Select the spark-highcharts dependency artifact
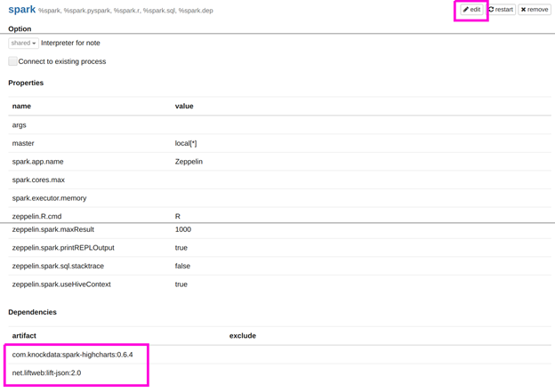555x392 pixels. click(x=72, y=355)
